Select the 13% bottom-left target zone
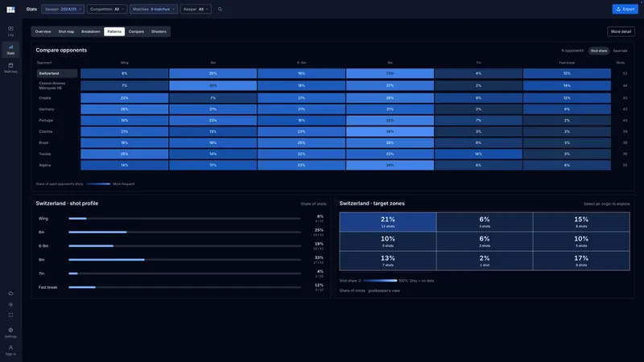 388,261
